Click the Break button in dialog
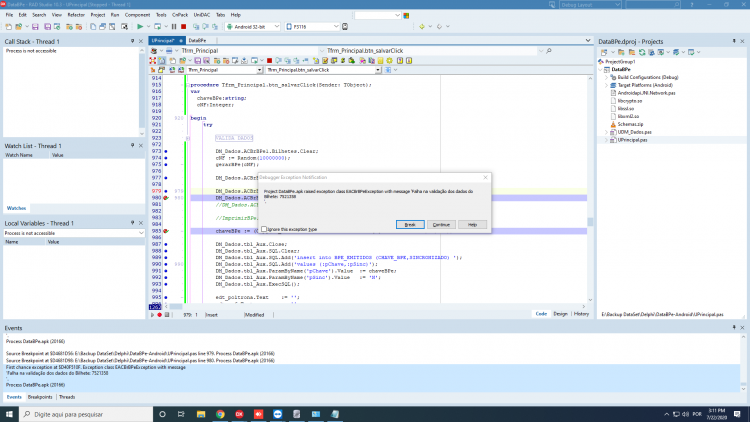 pos(410,224)
